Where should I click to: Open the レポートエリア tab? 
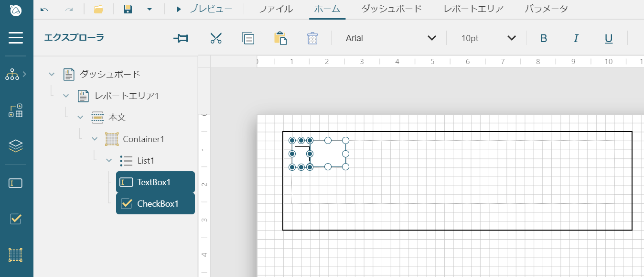click(473, 9)
